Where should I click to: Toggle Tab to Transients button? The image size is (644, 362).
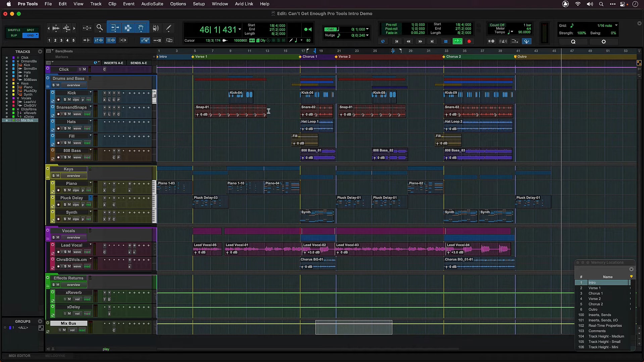point(87,40)
